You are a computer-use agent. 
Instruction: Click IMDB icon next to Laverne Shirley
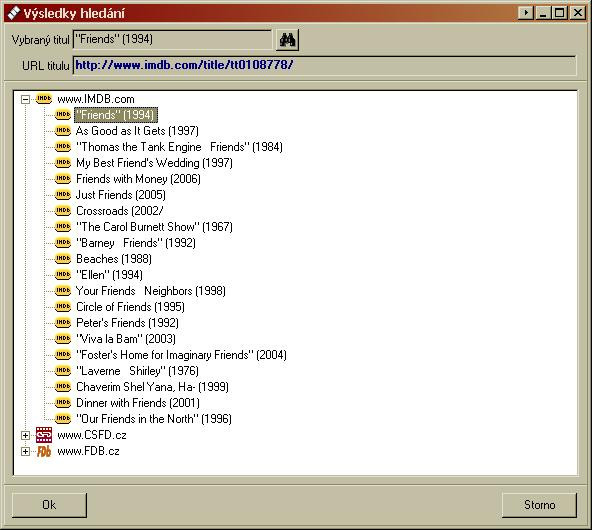tap(63, 371)
